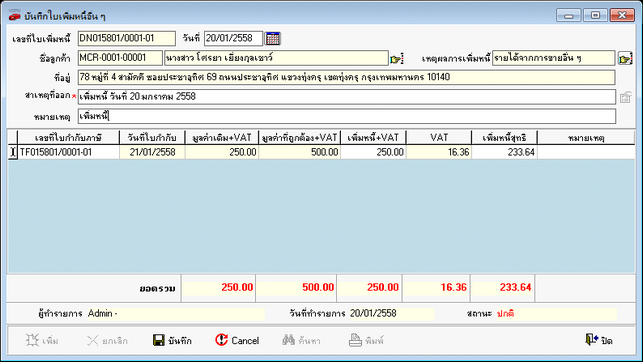Click the close door icon (ปิด)
This screenshot has width=643, height=362.
tap(591, 339)
